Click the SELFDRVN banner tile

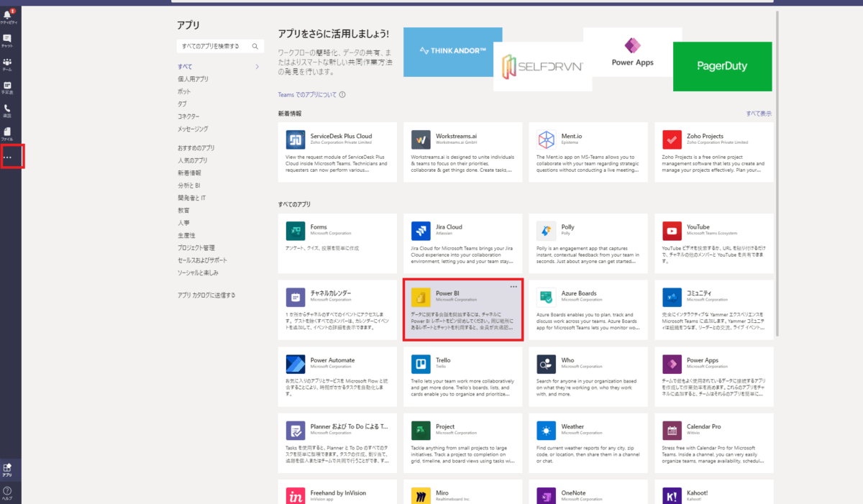coord(543,66)
